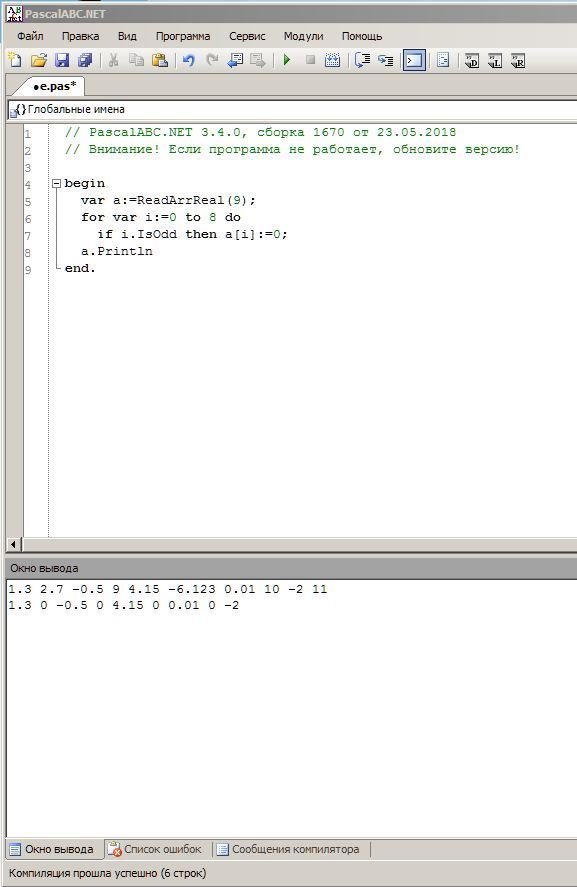Save the file with floppy icon

[62, 60]
